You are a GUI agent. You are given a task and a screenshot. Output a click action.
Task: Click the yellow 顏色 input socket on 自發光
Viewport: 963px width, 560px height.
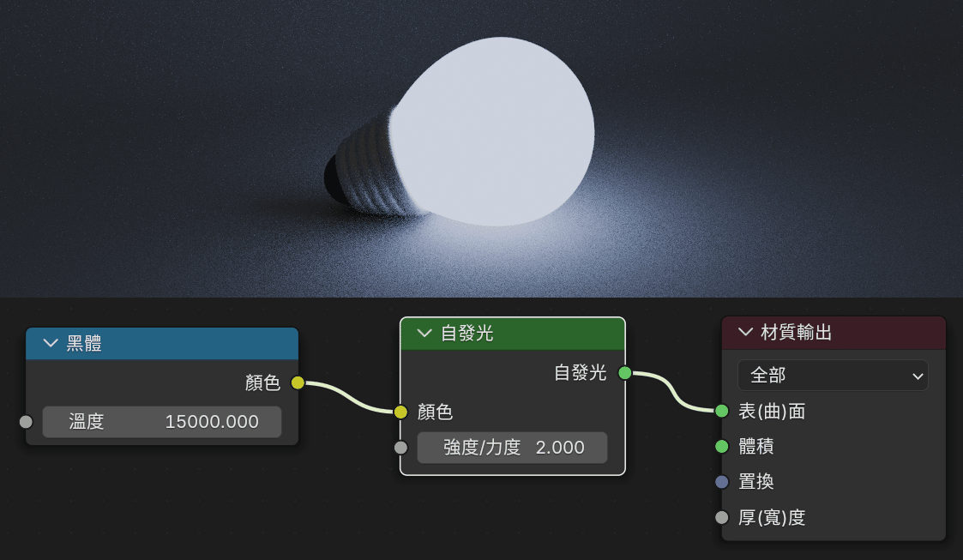(x=400, y=412)
